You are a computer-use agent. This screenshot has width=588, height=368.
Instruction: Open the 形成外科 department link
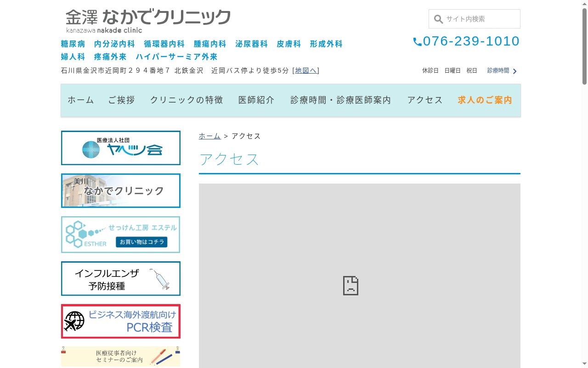(326, 44)
